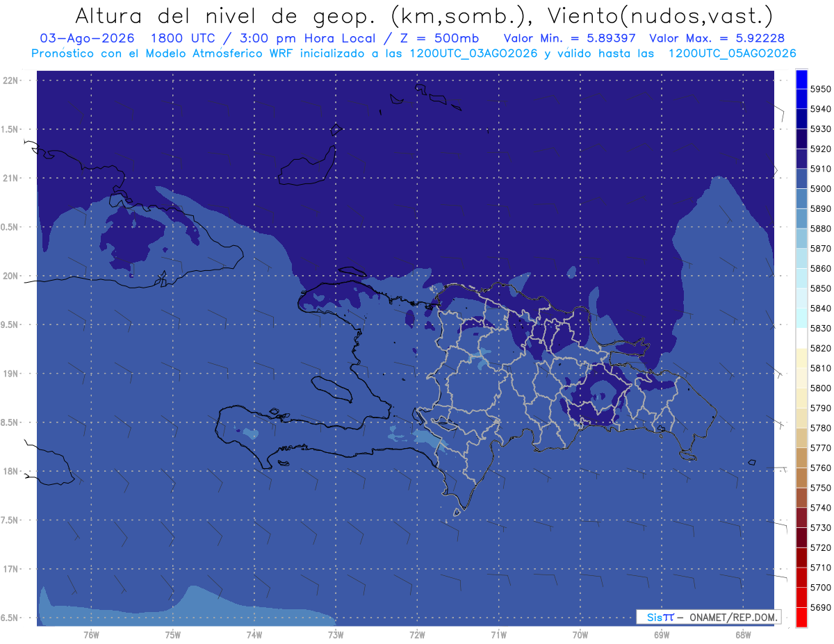Click the 22N latitude label
834x644 pixels.
[x=11, y=81]
